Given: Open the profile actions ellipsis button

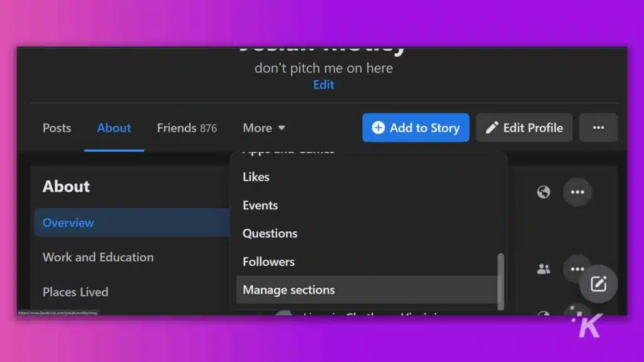Looking at the screenshot, I should point(598,128).
